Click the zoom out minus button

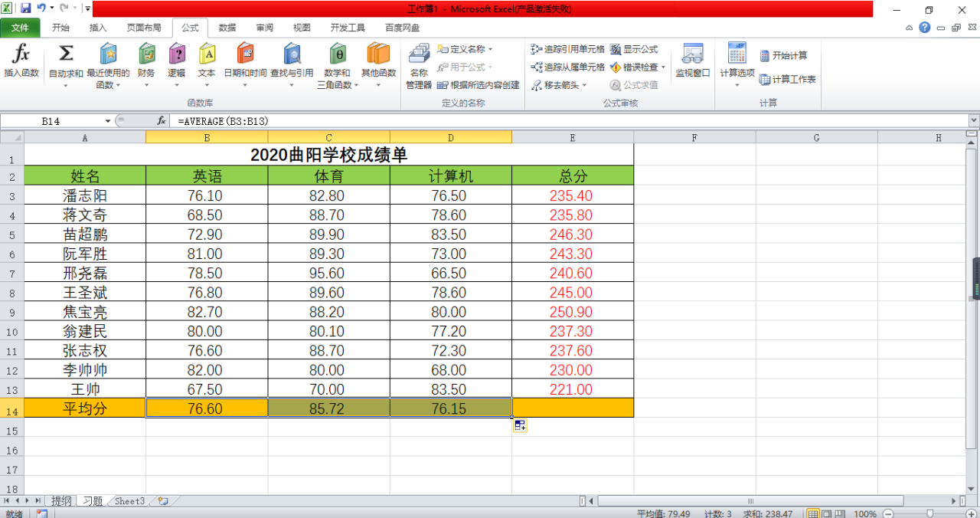tap(887, 513)
